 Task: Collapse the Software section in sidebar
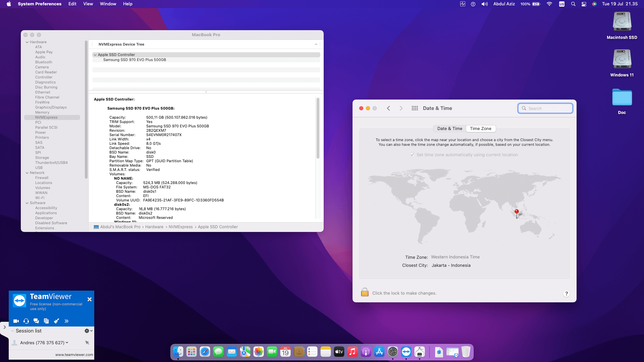(27, 203)
